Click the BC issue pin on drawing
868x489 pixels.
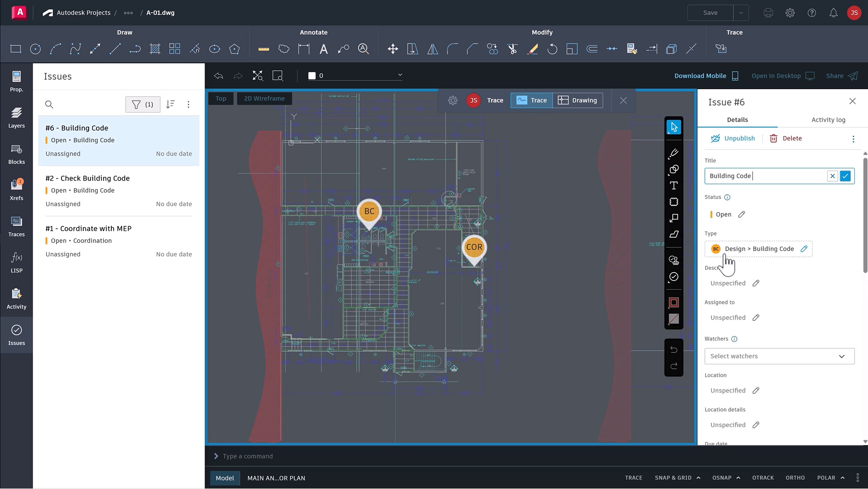[369, 211]
